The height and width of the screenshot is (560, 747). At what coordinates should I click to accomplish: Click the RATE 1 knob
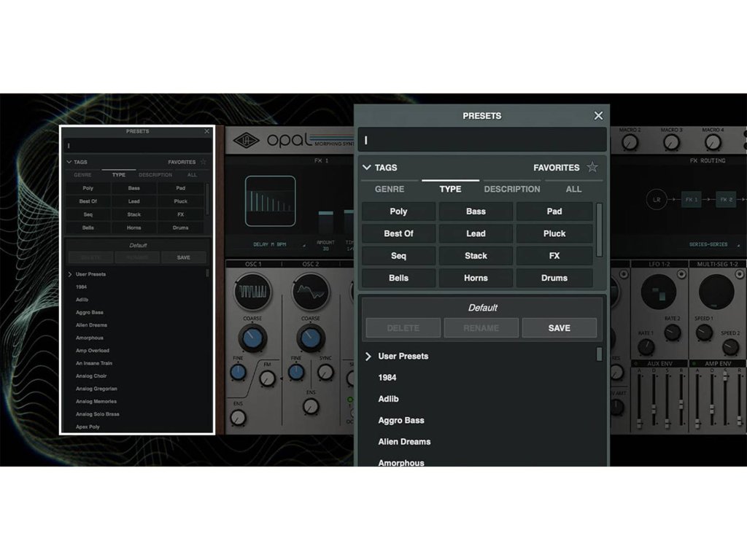click(x=646, y=346)
